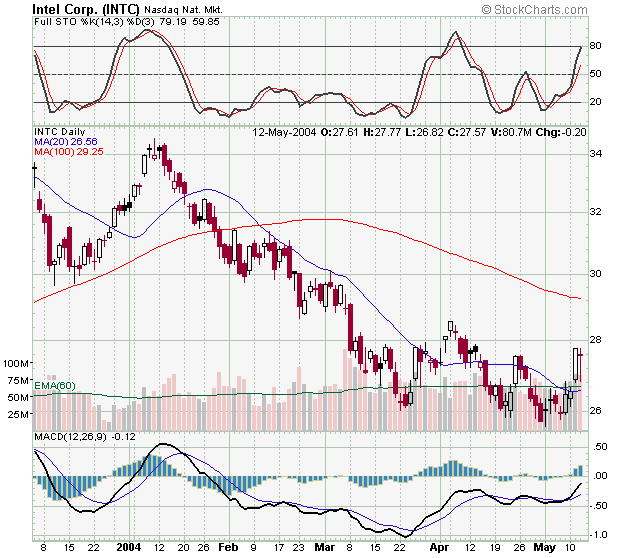This screenshot has width=620, height=558.
Task: Click the low price "L:26.82"
Action: [x=424, y=132]
